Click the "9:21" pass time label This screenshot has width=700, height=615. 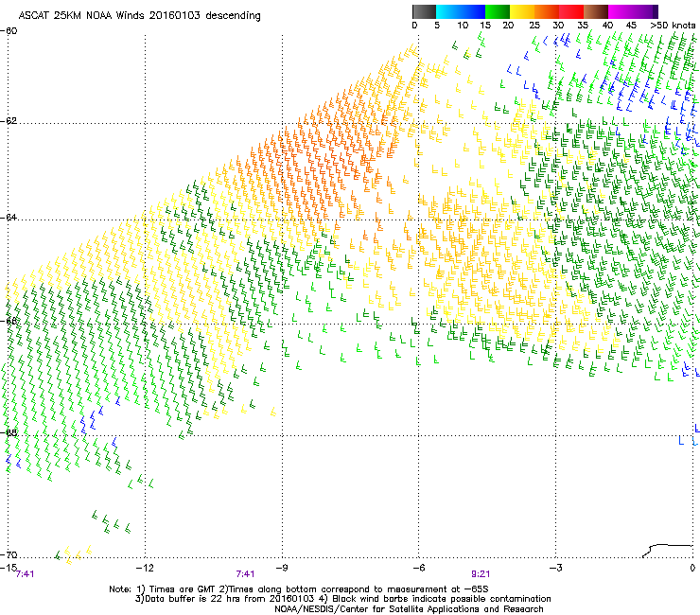tap(481, 574)
